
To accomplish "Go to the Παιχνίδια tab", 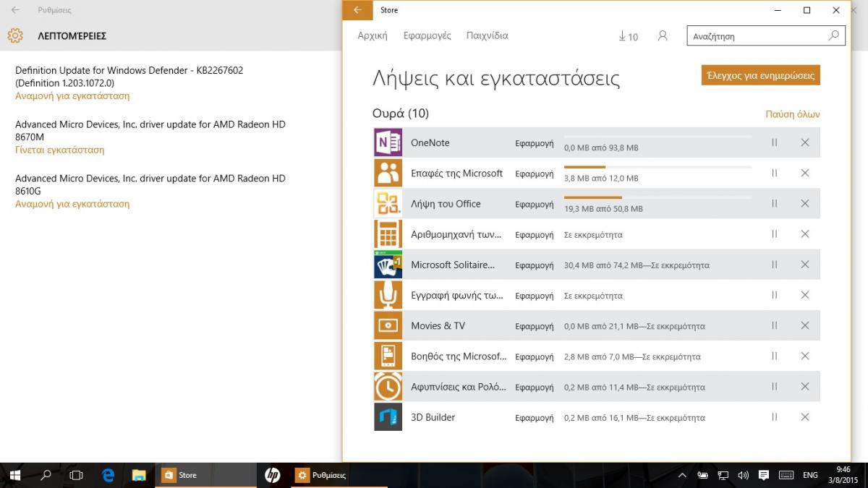I will point(487,35).
